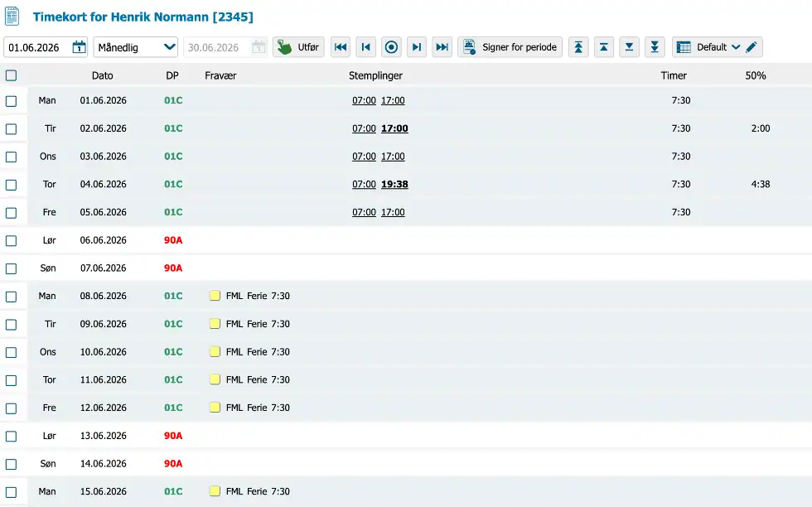Jump to first period with double-rewind icon

[x=341, y=47]
